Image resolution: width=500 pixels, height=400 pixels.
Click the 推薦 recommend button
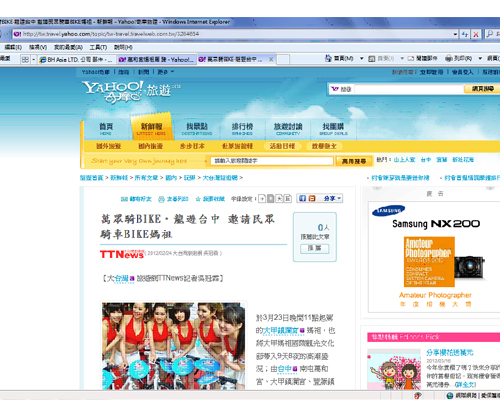tap(314, 248)
